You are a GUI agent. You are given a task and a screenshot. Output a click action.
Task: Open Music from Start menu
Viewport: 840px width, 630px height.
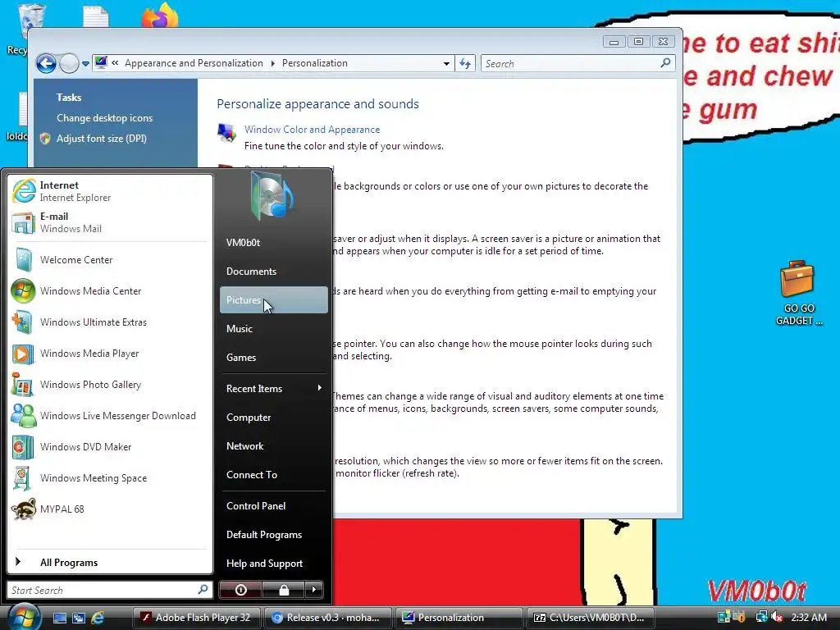(x=273, y=328)
